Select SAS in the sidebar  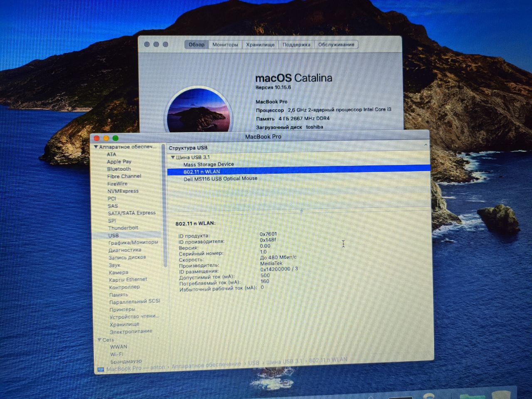(x=113, y=206)
